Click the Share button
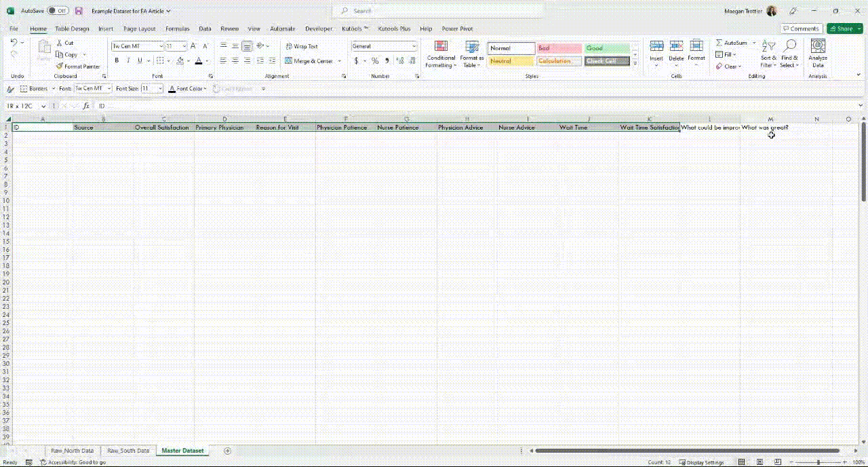This screenshot has width=868, height=467. point(843,29)
